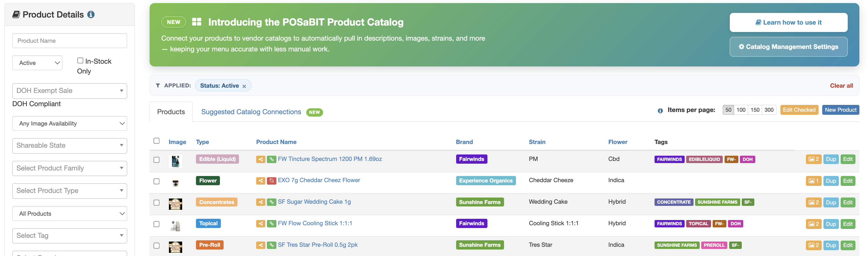Click the Product Details info icon
Image resolution: width=868 pixels, height=256 pixels.
(x=91, y=14)
